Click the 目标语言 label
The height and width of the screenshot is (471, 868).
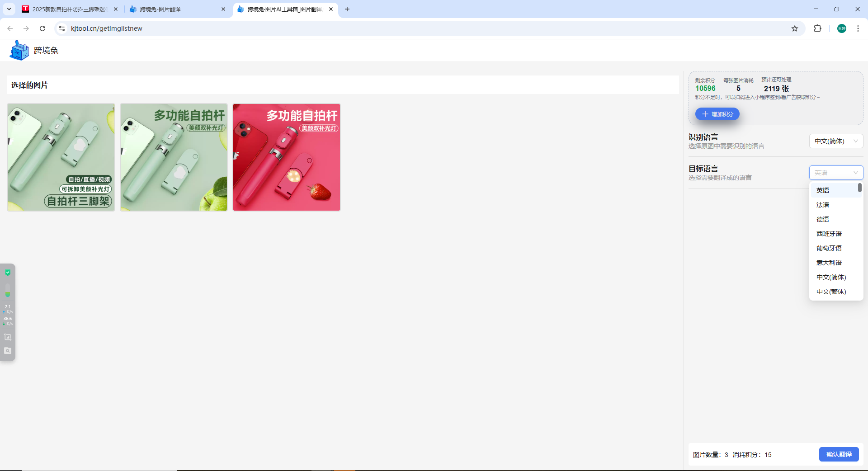tap(703, 169)
